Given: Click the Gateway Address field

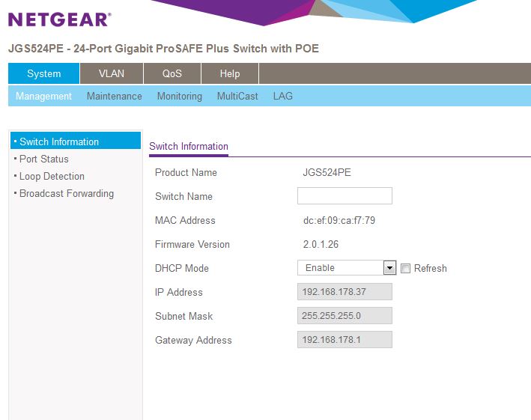Looking at the screenshot, I should [x=345, y=340].
